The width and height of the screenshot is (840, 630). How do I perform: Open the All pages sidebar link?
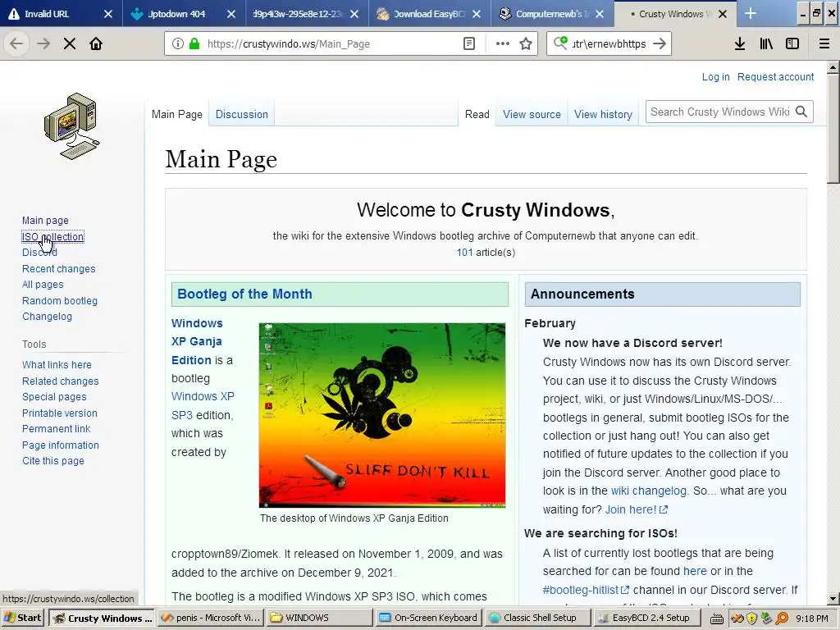43,285
